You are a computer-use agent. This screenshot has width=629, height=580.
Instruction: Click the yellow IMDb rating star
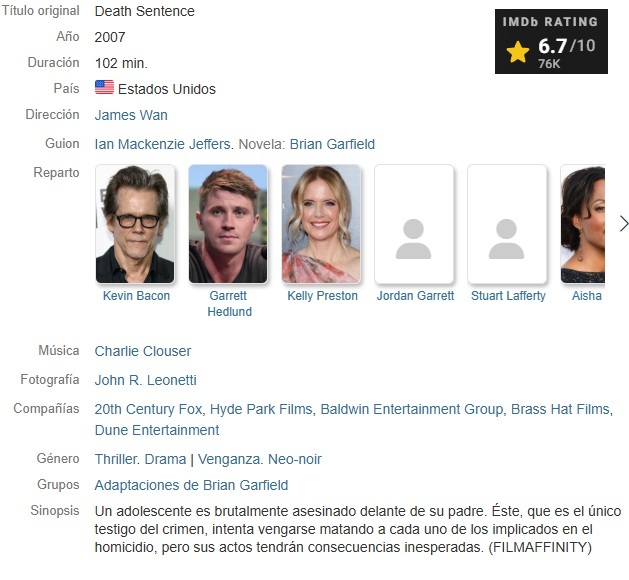tap(517, 52)
